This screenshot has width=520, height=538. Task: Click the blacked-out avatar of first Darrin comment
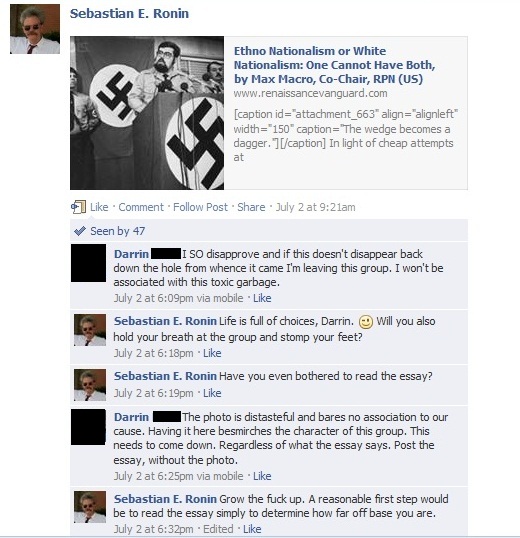(88, 263)
